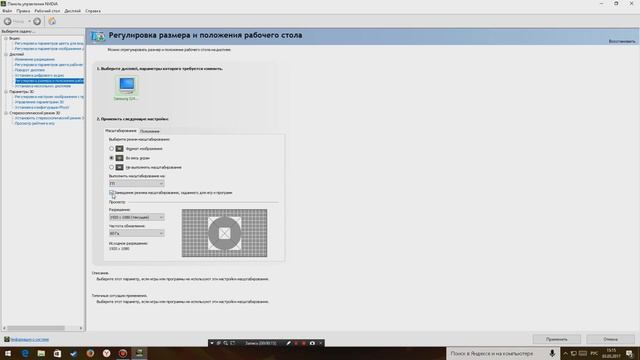Image resolution: width=640 pixels, height=360 pixels.
Task: Switch to the Position tab
Action: click(149, 131)
